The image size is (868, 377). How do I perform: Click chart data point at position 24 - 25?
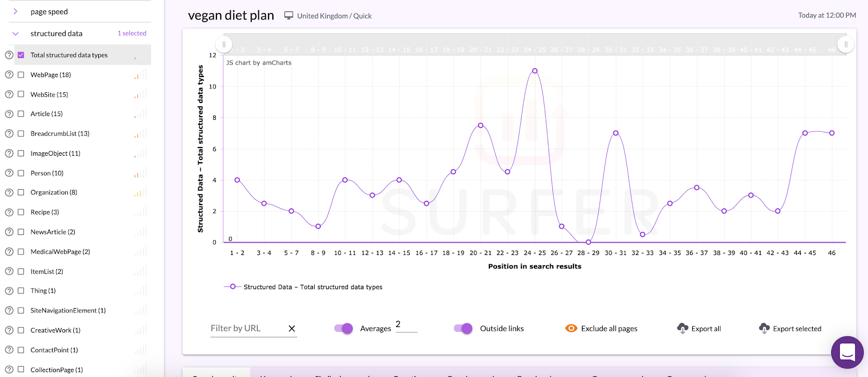click(x=535, y=71)
